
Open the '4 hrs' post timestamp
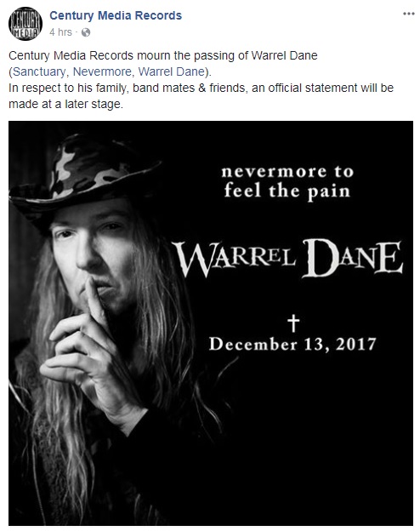pos(60,32)
